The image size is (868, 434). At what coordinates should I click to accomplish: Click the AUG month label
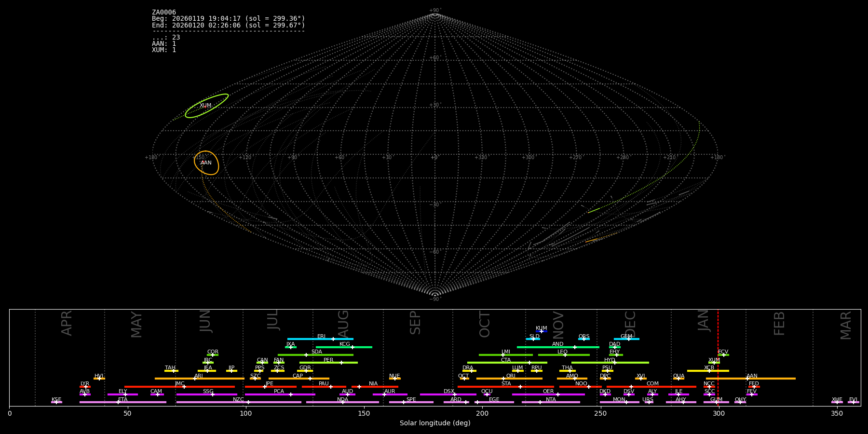[343, 323]
